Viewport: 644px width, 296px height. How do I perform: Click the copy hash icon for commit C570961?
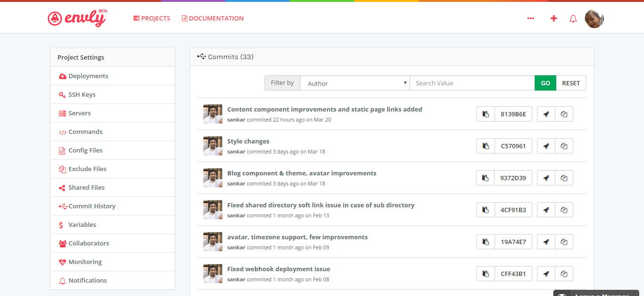[x=486, y=146]
